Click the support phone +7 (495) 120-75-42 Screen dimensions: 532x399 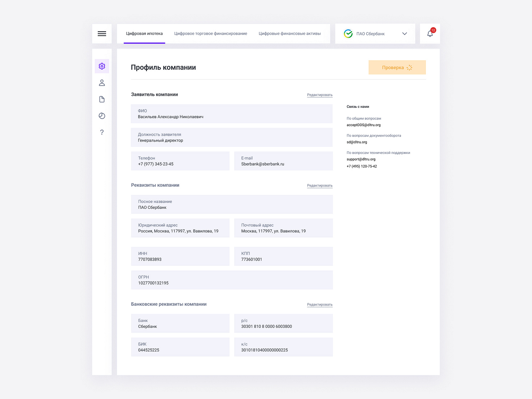(362, 166)
